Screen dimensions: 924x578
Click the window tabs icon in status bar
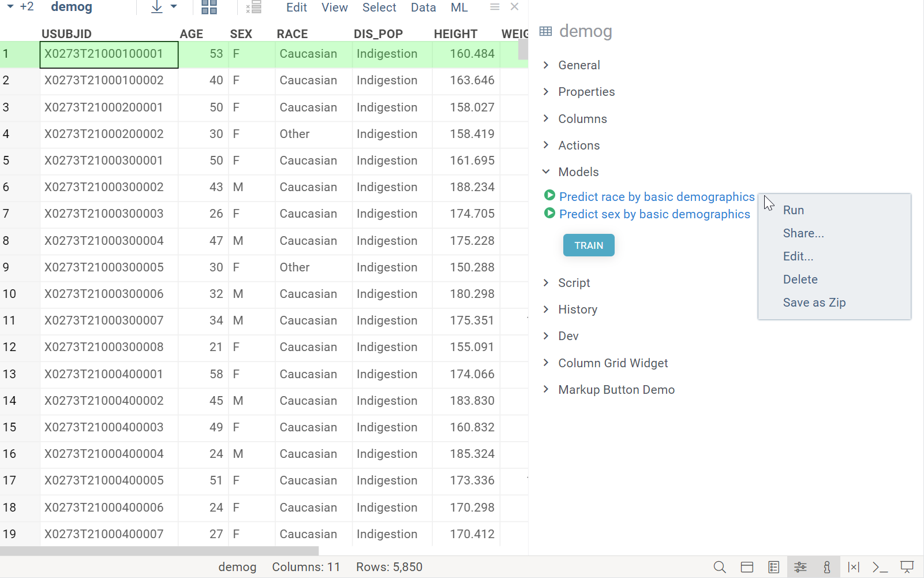(747, 567)
